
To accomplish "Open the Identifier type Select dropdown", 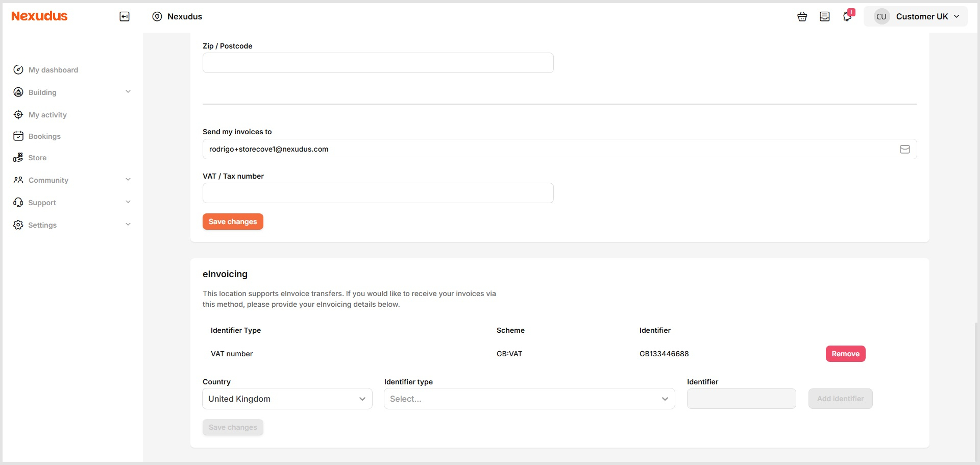I will click(x=529, y=399).
